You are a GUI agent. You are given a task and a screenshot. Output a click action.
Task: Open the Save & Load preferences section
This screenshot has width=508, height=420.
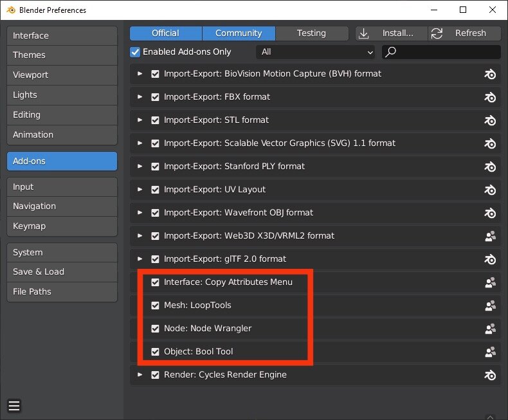click(62, 272)
